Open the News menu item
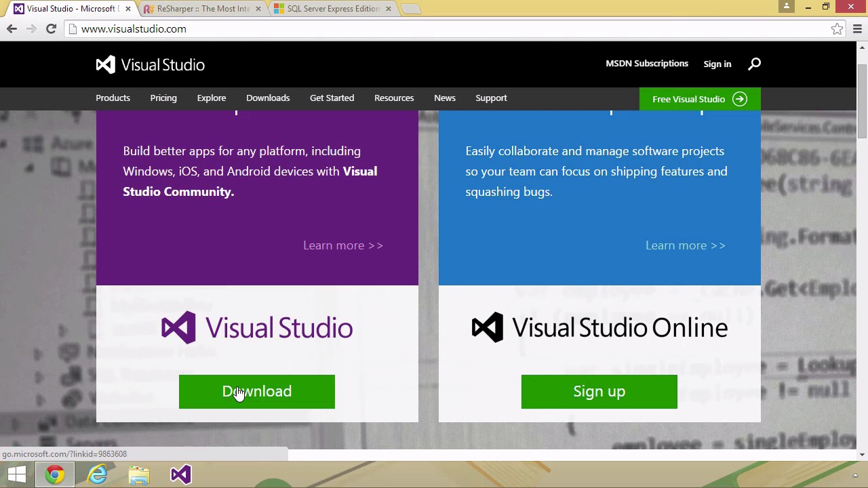The height and width of the screenshot is (488, 868). click(445, 98)
